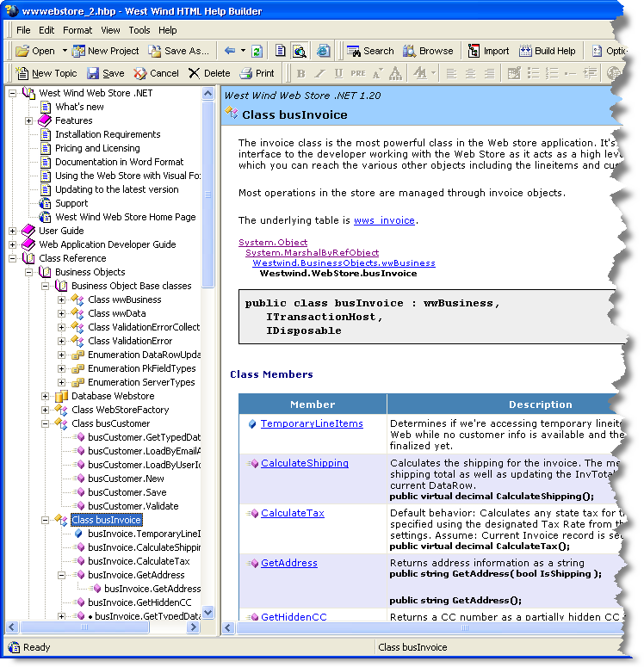Select the What's new topic
Image resolution: width=644 pixels, height=667 pixels.
coord(79,107)
